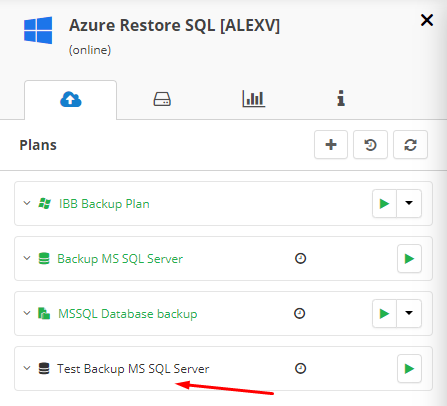Open MSSQL Database backup run options dropdown
This screenshot has height=406, width=447.
point(409,313)
